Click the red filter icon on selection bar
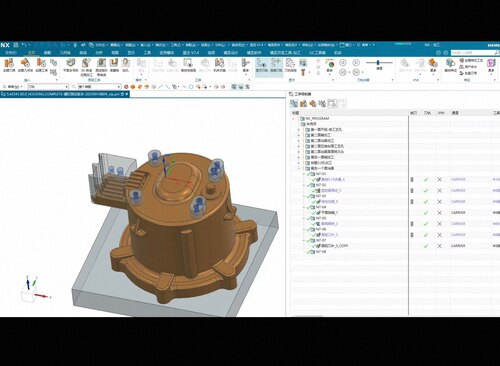The image size is (500, 366). tap(126, 87)
